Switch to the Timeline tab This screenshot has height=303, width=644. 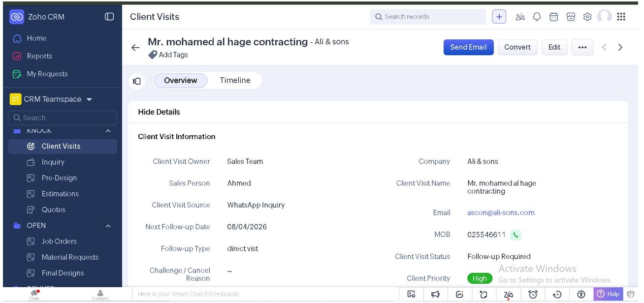coord(235,80)
